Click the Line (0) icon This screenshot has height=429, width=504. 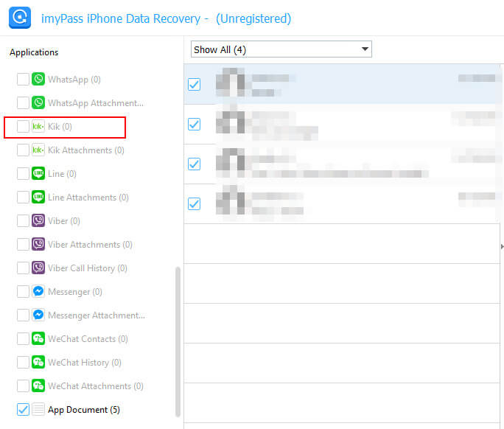coord(38,173)
